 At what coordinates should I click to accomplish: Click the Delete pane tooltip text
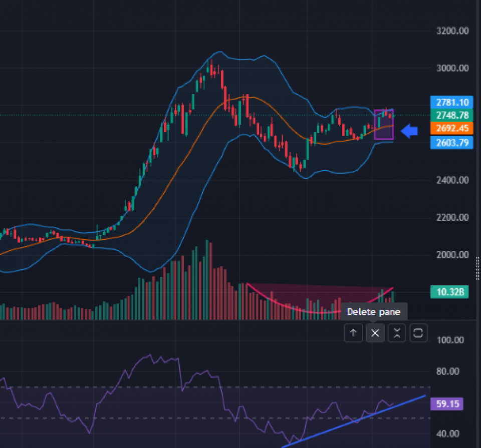coord(373,312)
